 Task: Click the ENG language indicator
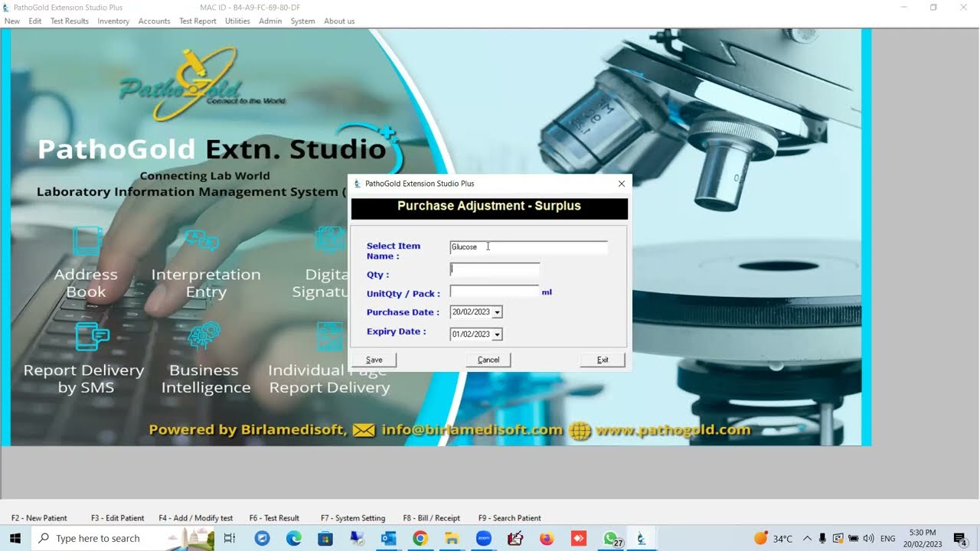pos(888,539)
